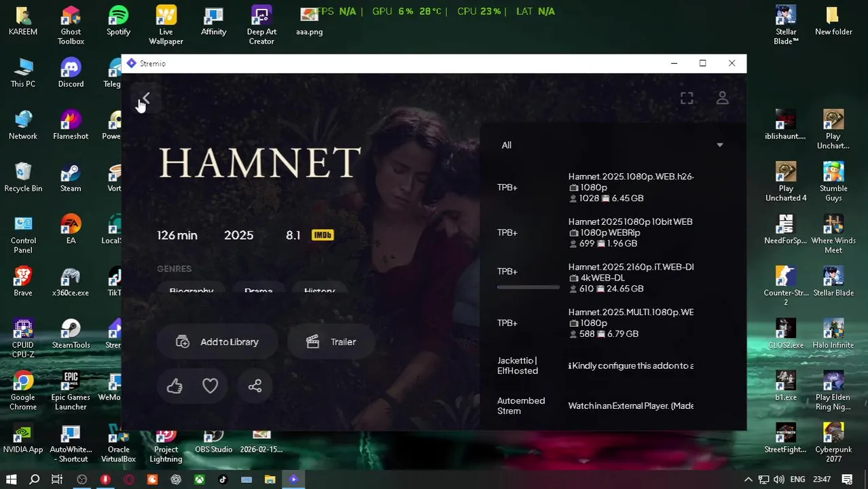Show hidden system tray icons
Viewport: 868px width, 489px height.
(748, 479)
